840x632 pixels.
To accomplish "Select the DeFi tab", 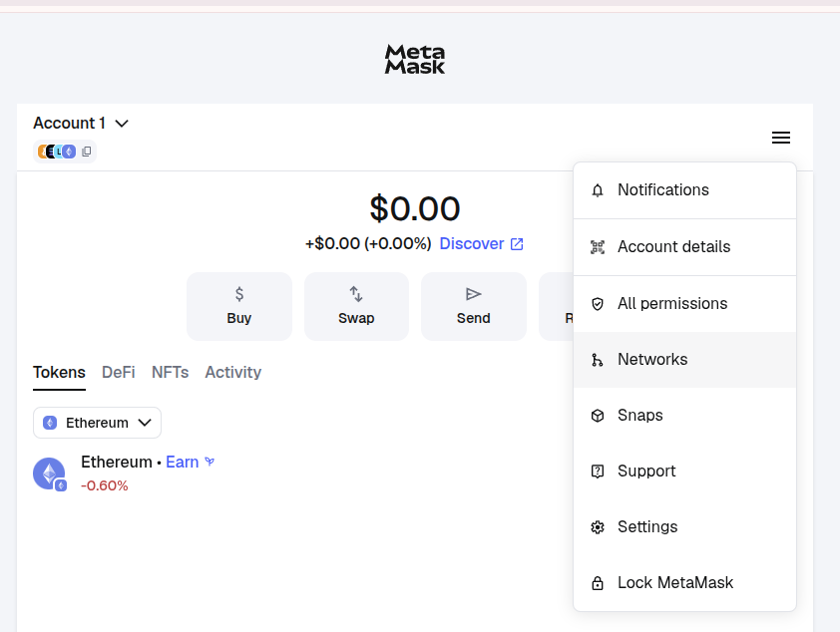I will [x=118, y=372].
